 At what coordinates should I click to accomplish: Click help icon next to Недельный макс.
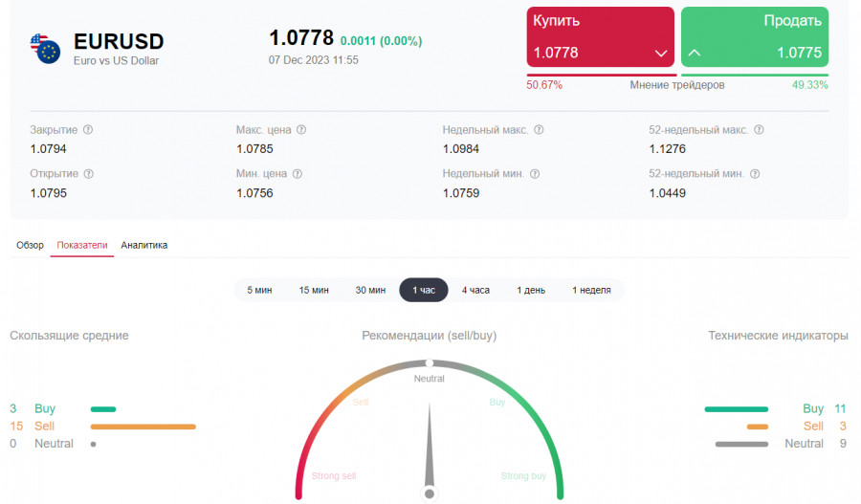539,129
